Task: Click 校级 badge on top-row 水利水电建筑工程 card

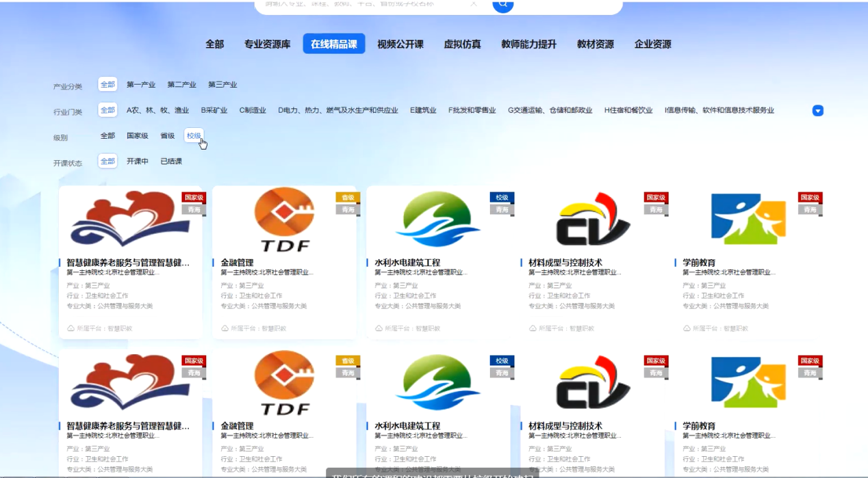Action: [502, 198]
